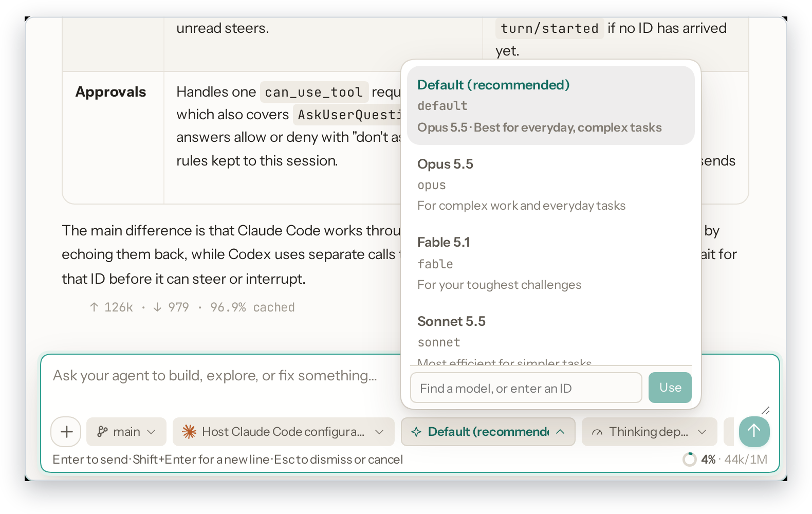This screenshot has width=812, height=514.
Task: Click the turn/started code snippet
Action: 549,28
